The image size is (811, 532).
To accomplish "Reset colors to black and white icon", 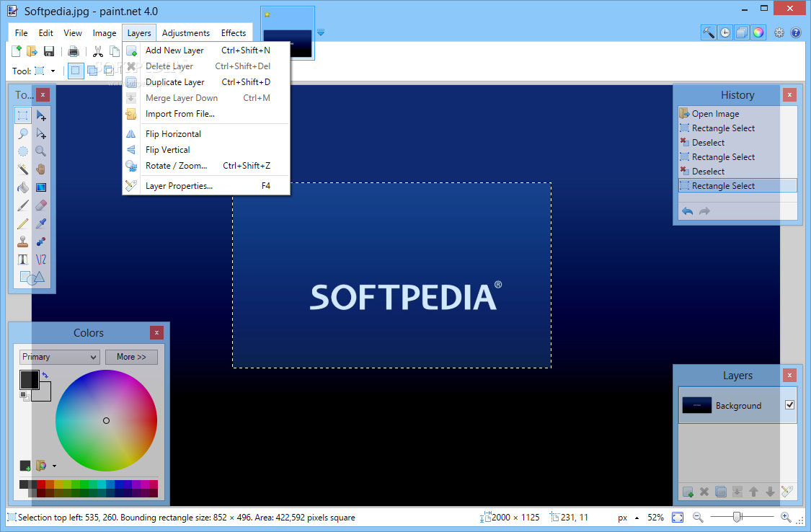I will point(25,396).
